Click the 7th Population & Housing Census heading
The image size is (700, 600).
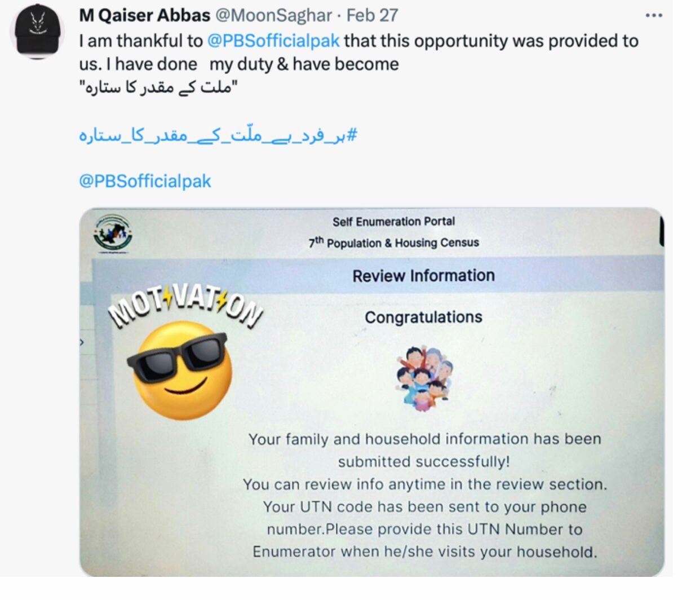pos(393,242)
